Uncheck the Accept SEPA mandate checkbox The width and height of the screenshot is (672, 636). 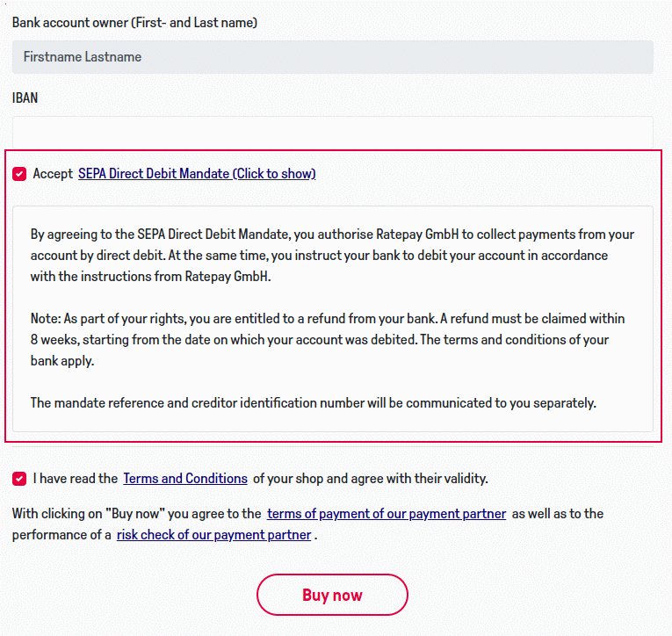(x=19, y=174)
